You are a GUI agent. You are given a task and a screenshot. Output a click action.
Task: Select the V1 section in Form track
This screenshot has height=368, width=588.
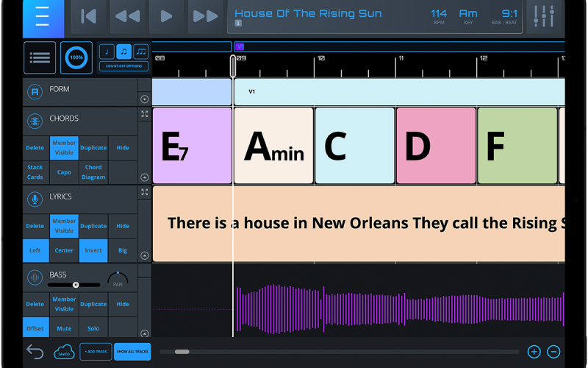397,92
